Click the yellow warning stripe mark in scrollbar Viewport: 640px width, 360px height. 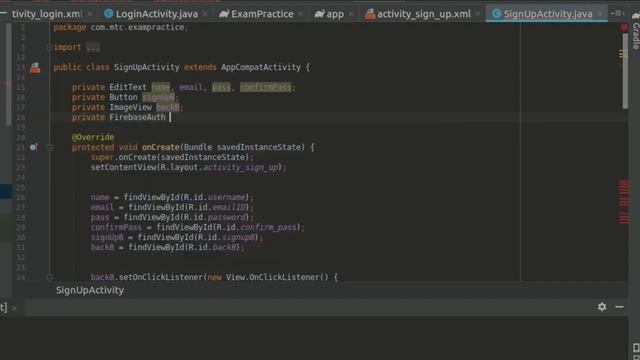click(622, 54)
